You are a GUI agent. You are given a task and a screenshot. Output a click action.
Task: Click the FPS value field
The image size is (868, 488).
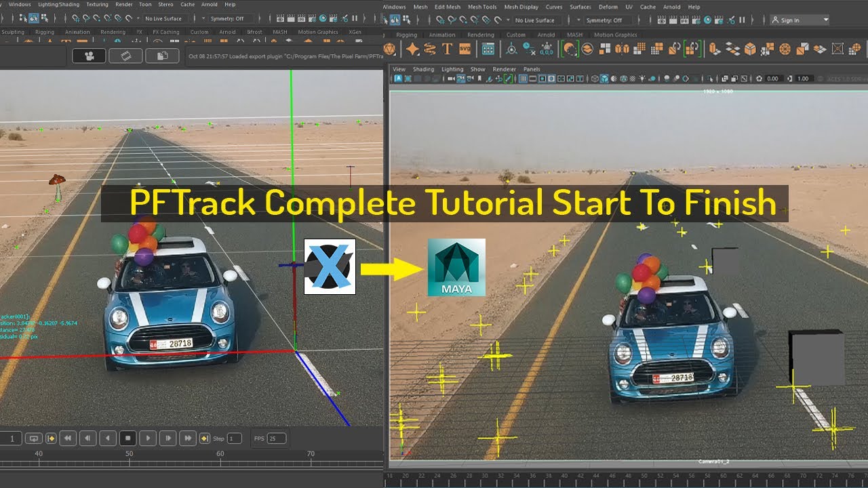coord(277,439)
